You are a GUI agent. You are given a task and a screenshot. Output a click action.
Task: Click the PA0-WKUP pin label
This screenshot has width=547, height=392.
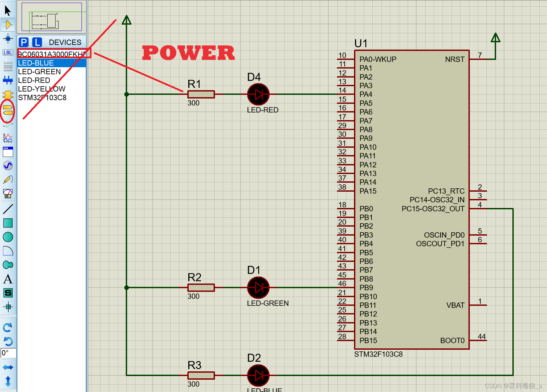pos(378,59)
